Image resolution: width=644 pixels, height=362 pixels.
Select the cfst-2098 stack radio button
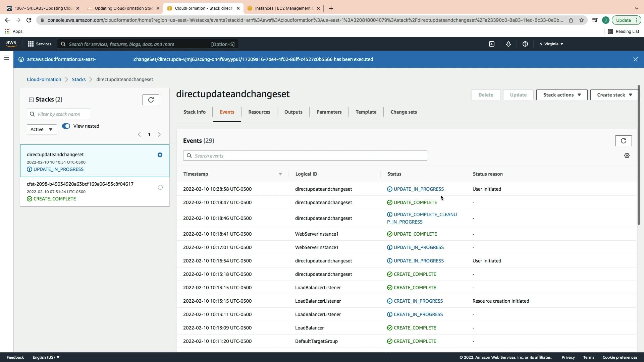click(x=160, y=187)
